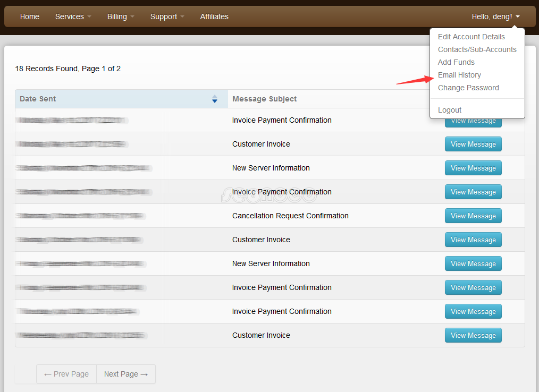The image size is (539, 392).
Task: Sort table by Date Sent header
Action: click(38, 99)
